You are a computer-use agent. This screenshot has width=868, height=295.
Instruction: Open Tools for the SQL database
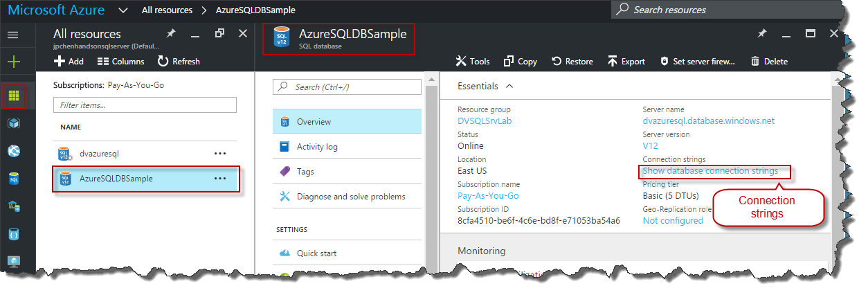(472, 61)
